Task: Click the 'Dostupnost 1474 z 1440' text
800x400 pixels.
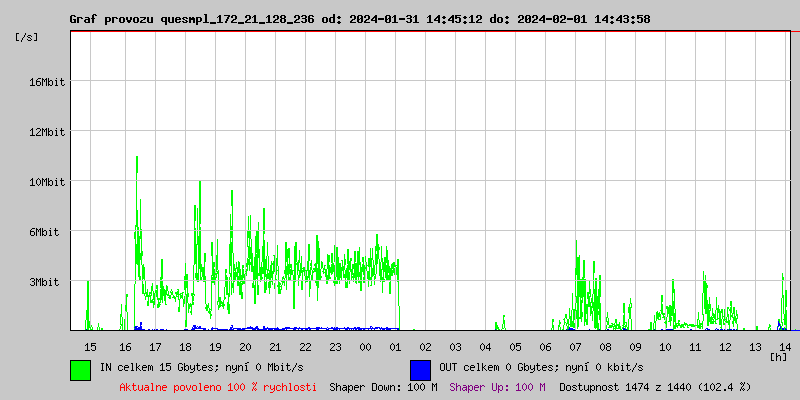Action: point(655,387)
